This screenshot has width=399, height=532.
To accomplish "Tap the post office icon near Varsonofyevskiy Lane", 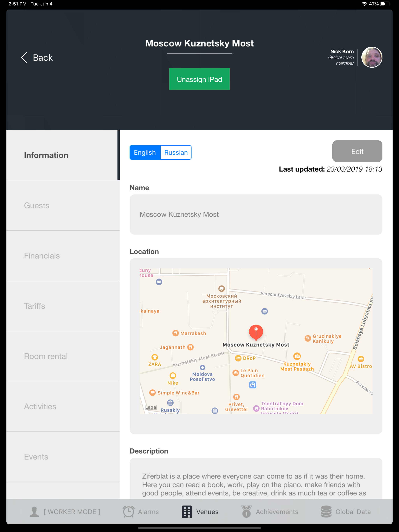I will [265, 311].
